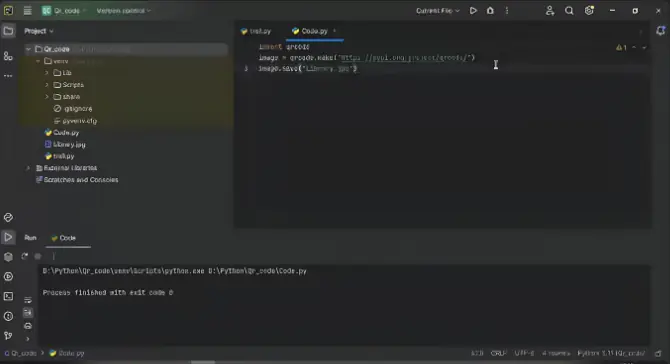Expand the share folder
The height and width of the screenshot is (364, 670).
click(x=47, y=97)
